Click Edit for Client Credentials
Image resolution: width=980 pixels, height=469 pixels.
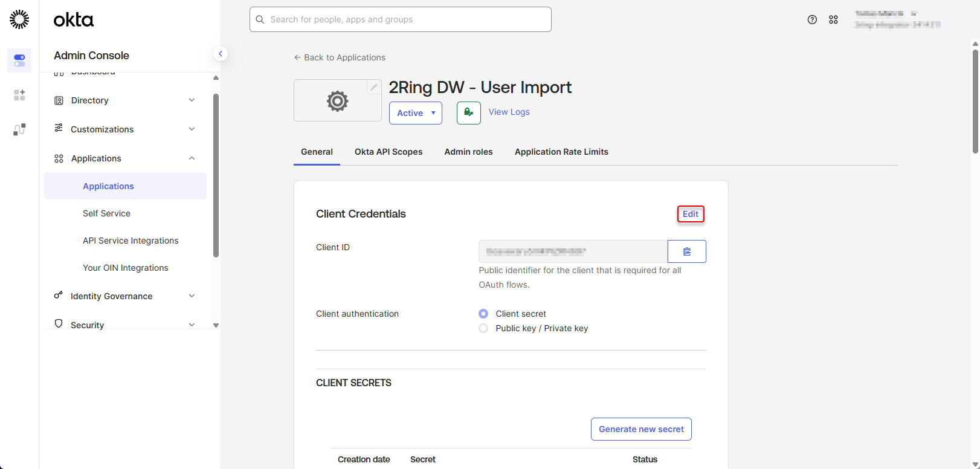(691, 214)
